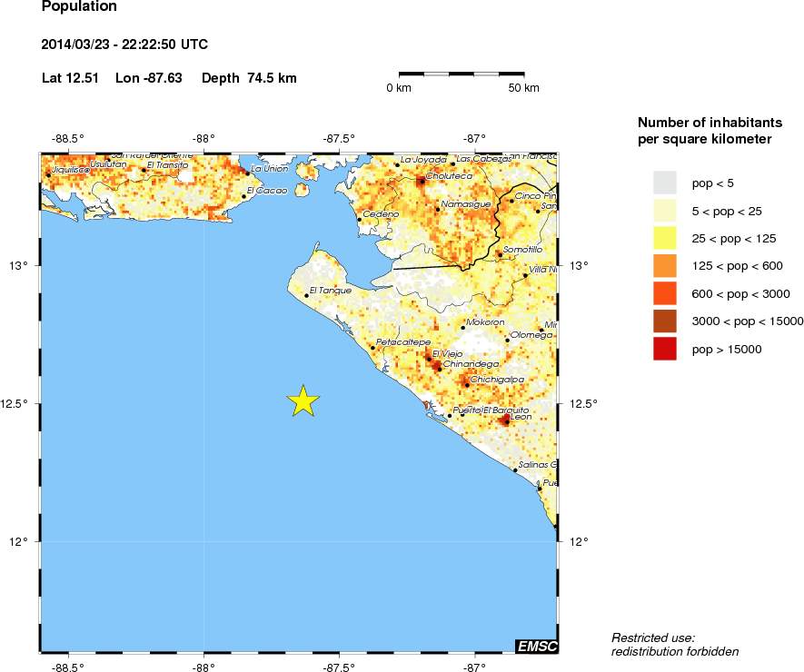This screenshot has height=672, width=804.
Task: Select the Leon city marker dot
Action: [506, 420]
